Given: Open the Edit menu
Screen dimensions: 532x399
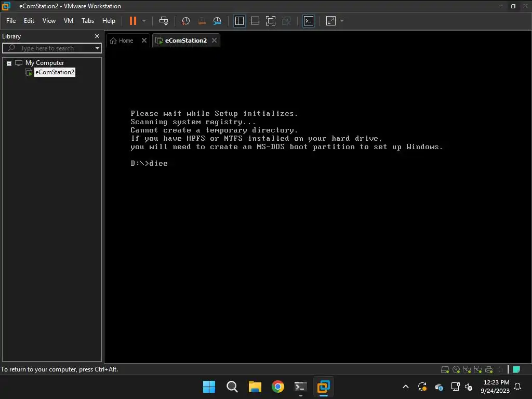Looking at the screenshot, I should tap(29, 21).
